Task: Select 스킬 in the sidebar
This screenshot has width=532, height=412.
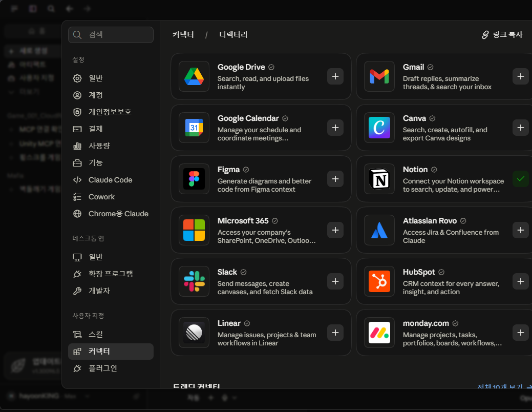Action: pyautogui.click(x=111, y=334)
